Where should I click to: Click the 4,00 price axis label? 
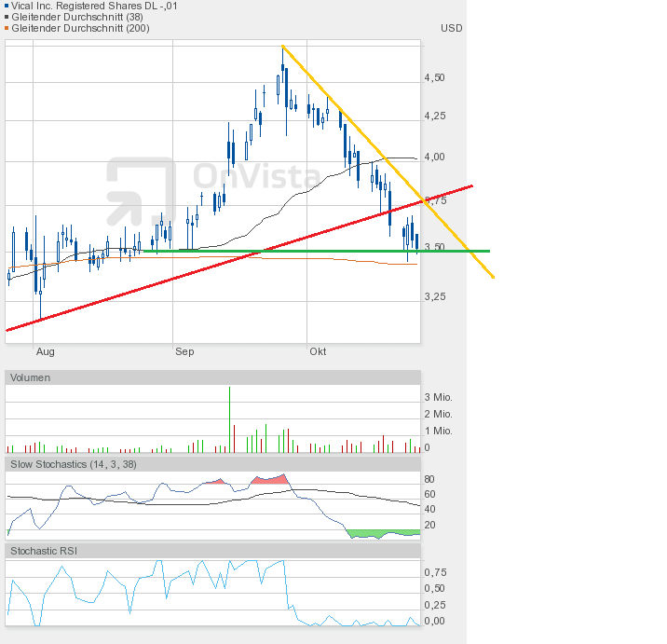(x=434, y=157)
